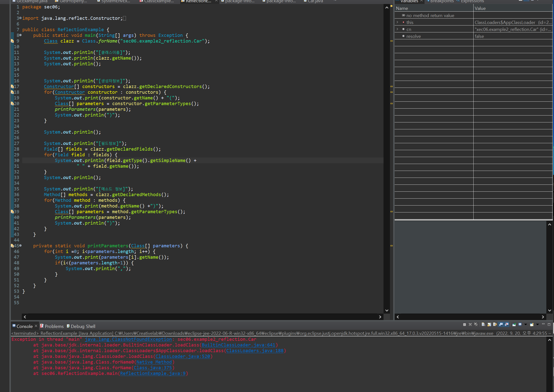This screenshot has height=392, width=554.
Task: Switch to the Debug Shell tab
Action: point(81,326)
